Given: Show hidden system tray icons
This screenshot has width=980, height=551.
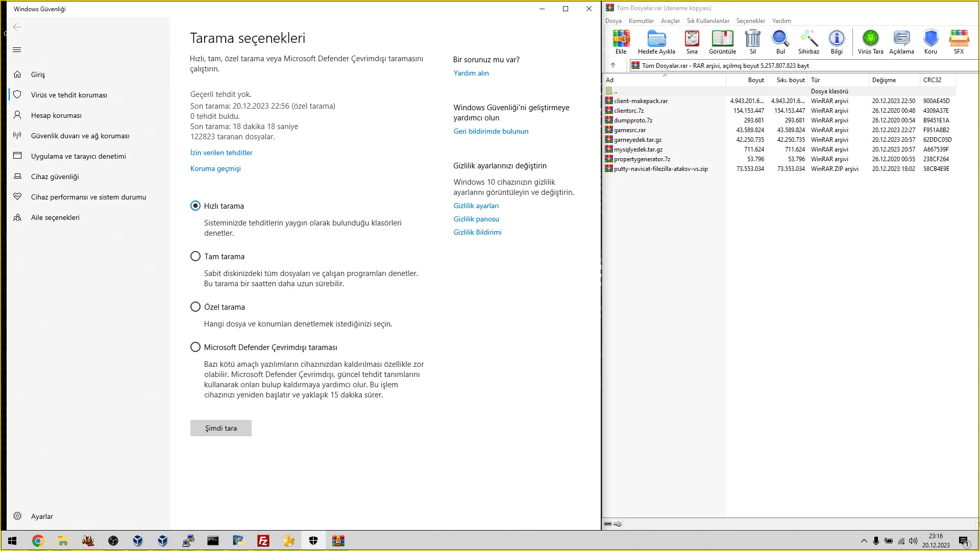Looking at the screenshot, I should [x=864, y=541].
